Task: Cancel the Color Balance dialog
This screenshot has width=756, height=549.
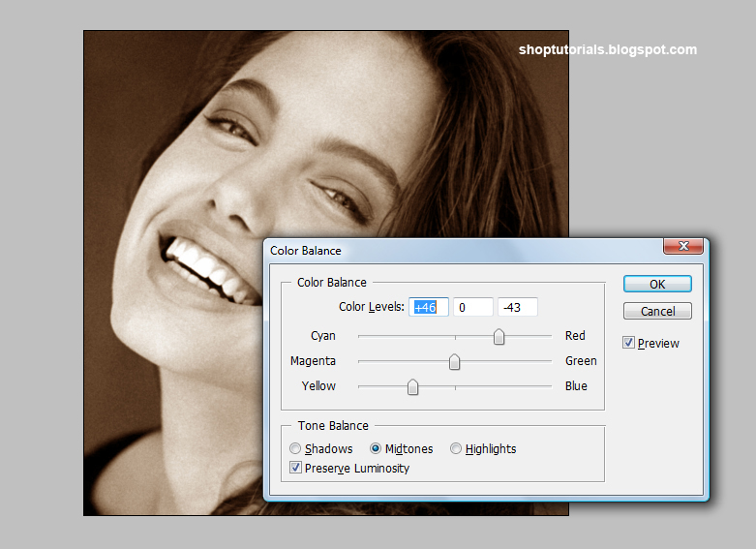Action: (x=657, y=311)
